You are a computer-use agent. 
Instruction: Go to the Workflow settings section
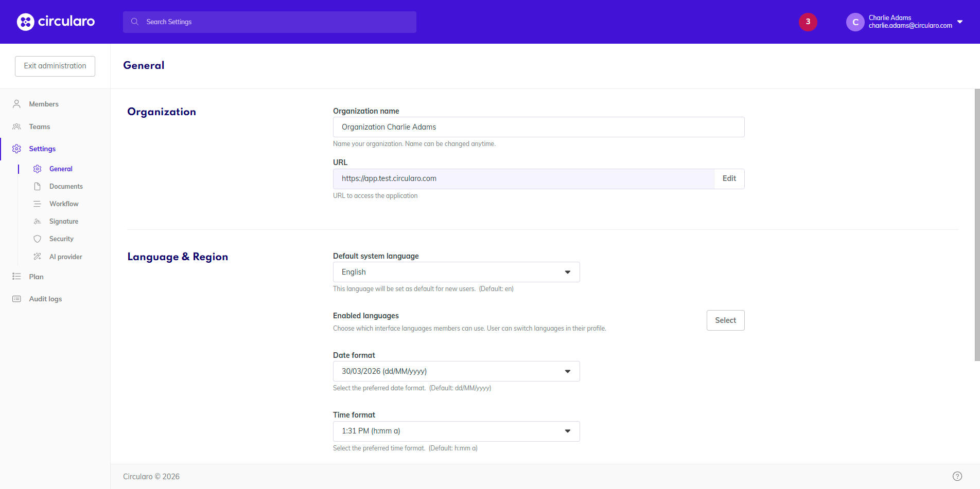click(64, 204)
